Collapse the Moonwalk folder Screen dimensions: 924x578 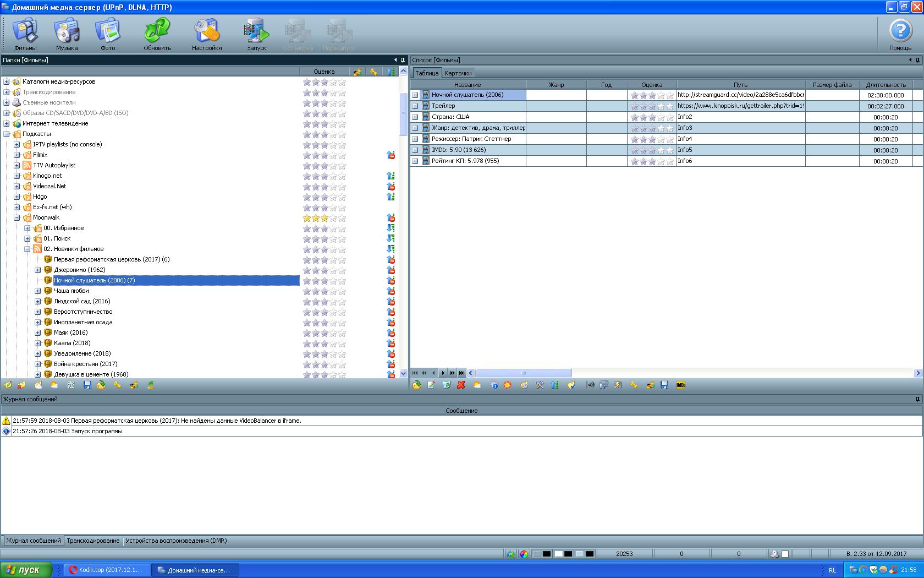(x=17, y=218)
